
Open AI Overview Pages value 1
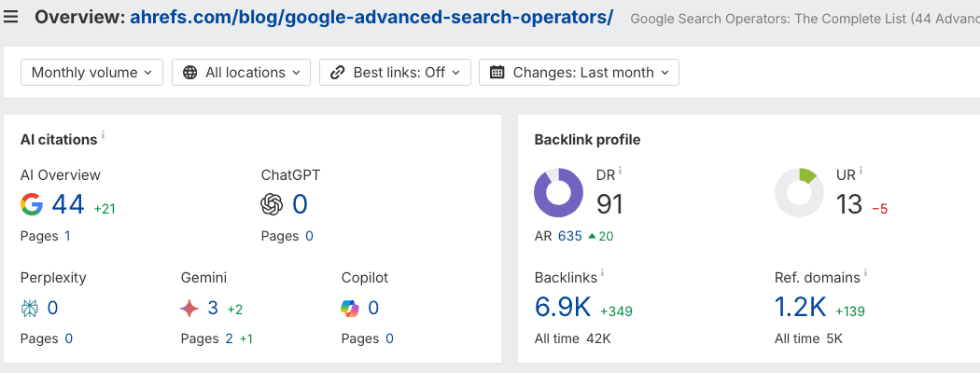pyautogui.click(x=67, y=236)
